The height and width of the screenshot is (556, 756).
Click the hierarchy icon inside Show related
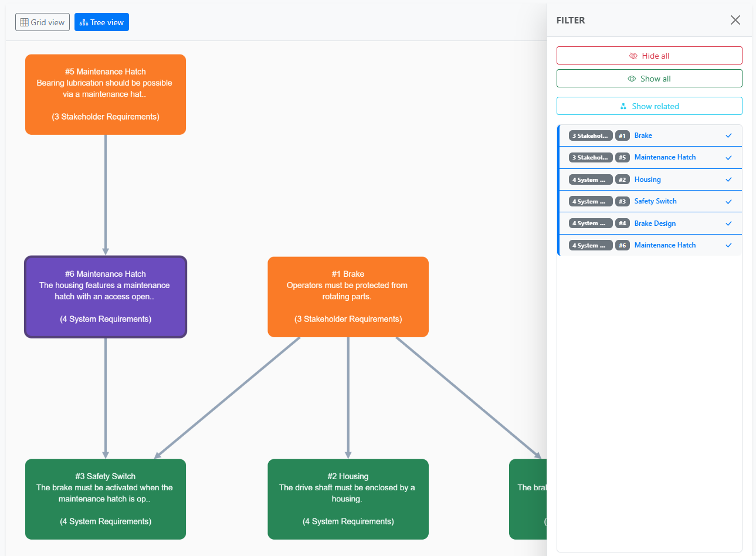pyautogui.click(x=623, y=106)
